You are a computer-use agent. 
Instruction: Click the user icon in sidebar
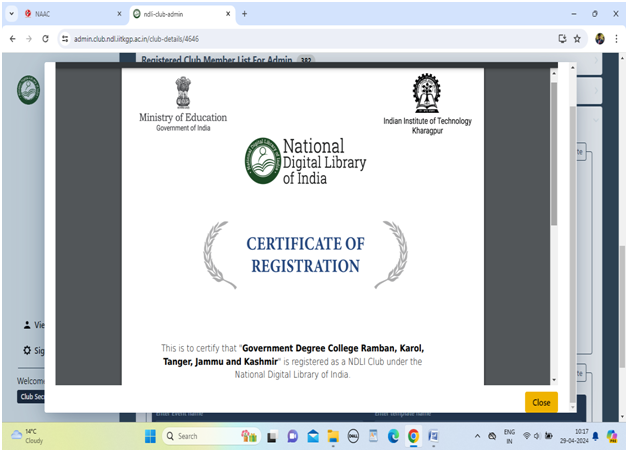click(27, 325)
